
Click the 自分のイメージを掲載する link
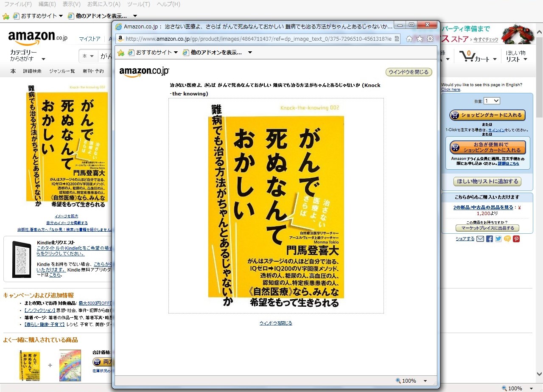[67, 223]
